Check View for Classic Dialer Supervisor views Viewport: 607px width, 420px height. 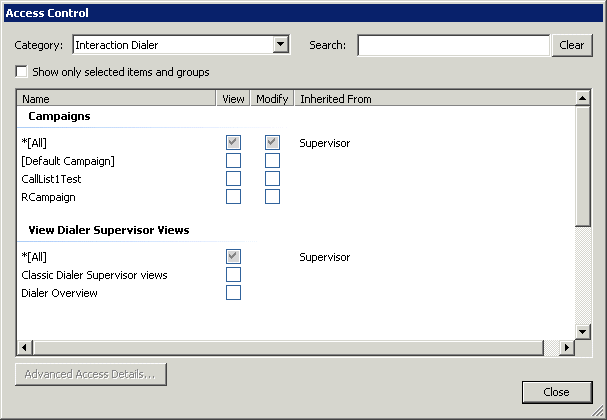coord(233,275)
